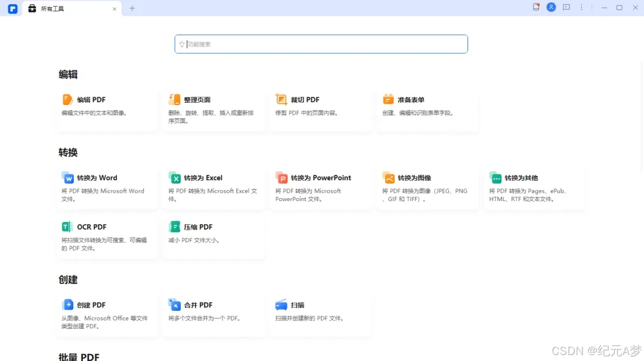Click the 转换为图像 image icon
Screen dimensions: 644x361
[x=389, y=178]
